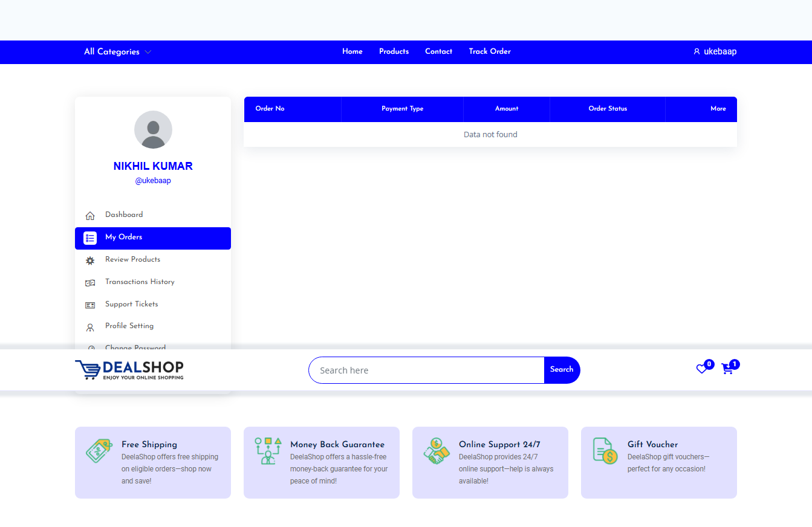The height and width of the screenshot is (527, 812).
Task: Open the ukebaap account menu
Action: [715, 52]
